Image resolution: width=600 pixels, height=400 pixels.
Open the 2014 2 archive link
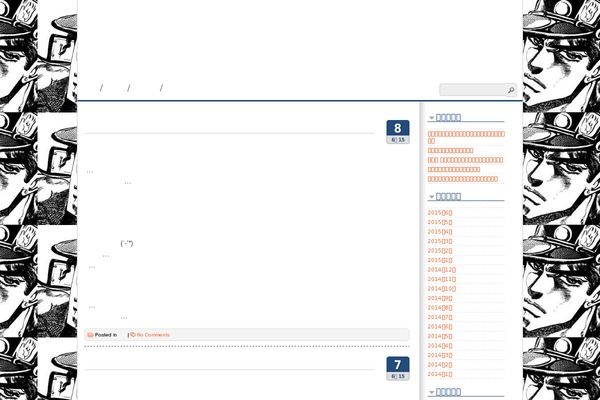point(440,365)
